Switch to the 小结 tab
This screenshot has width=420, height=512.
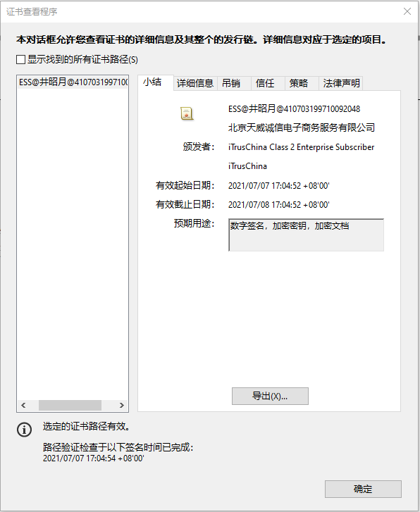coord(152,82)
